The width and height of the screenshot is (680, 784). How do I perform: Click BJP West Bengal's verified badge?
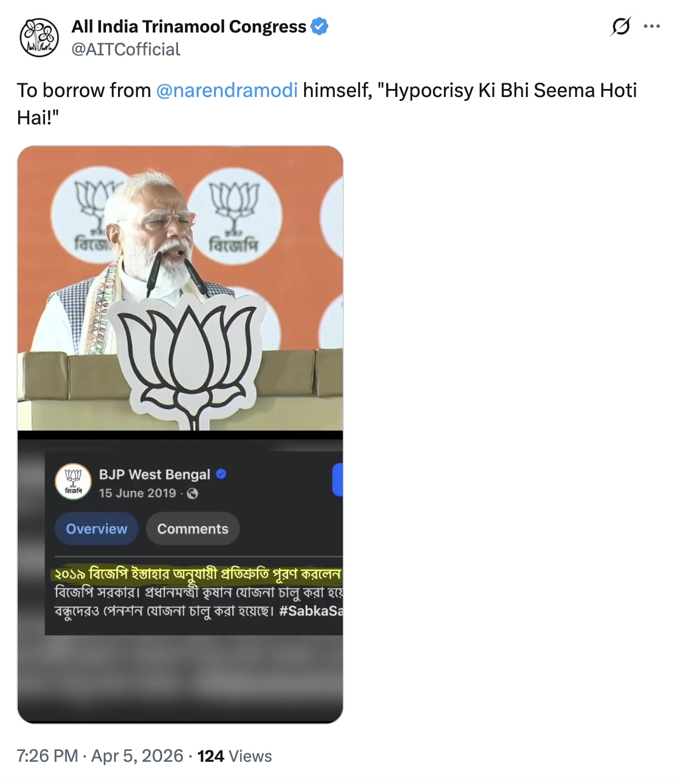221,474
